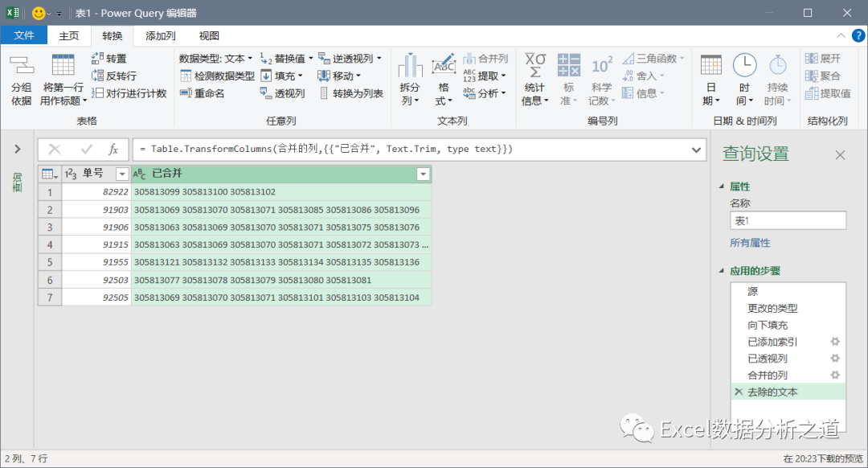Click the 时间 (Time) clock icon

(744, 65)
